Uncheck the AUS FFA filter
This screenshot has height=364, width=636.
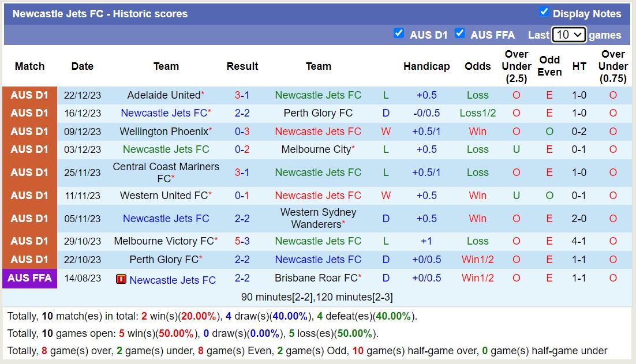coord(460,34)
